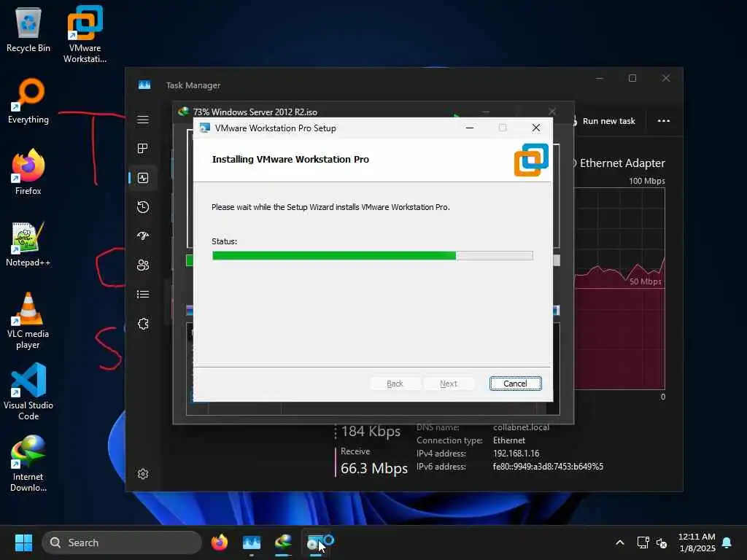This screenshot has height=560, width=747.
Task: Open Task Manager hamburger navigation menu
Action: [143, 120]
